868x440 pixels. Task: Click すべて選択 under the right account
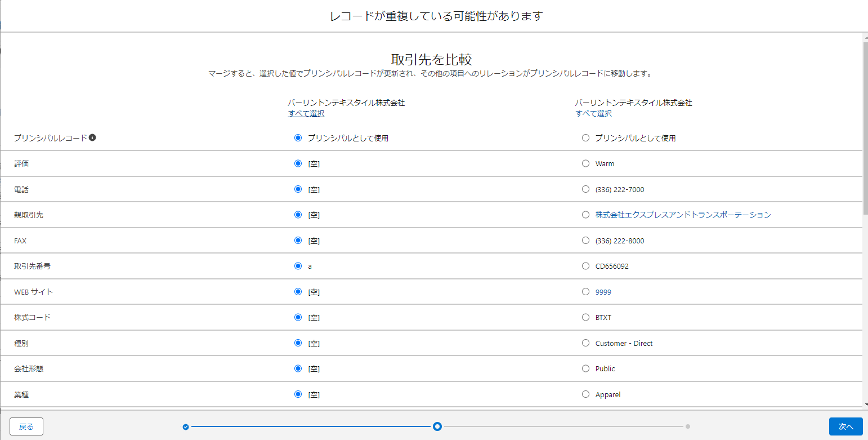tap(593, 113)
